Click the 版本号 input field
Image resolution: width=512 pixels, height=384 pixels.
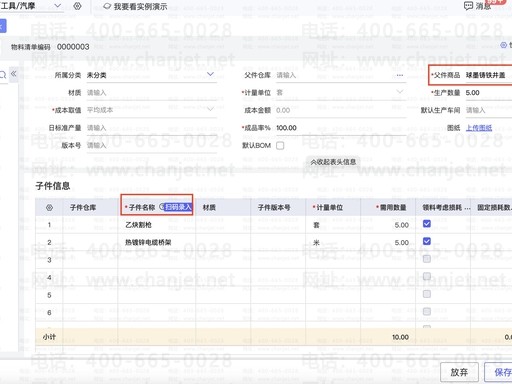tap(152, 146)
